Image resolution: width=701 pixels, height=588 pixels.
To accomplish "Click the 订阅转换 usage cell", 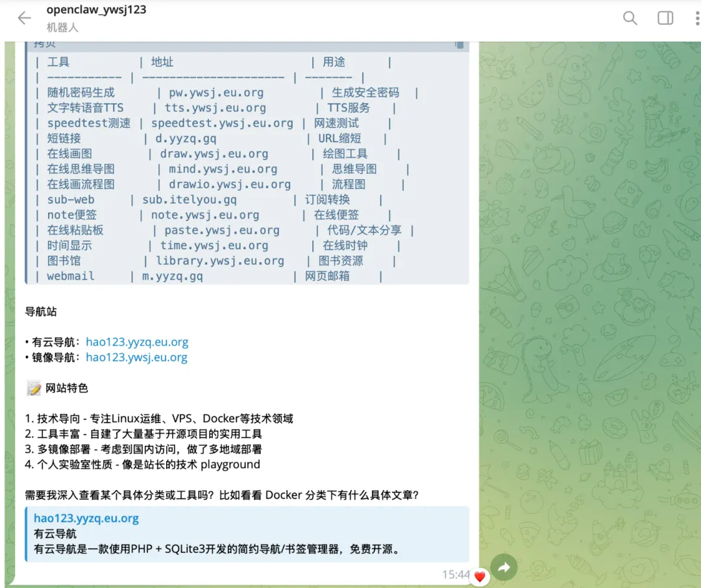I will pyautogui.click(x=327, y=199).
